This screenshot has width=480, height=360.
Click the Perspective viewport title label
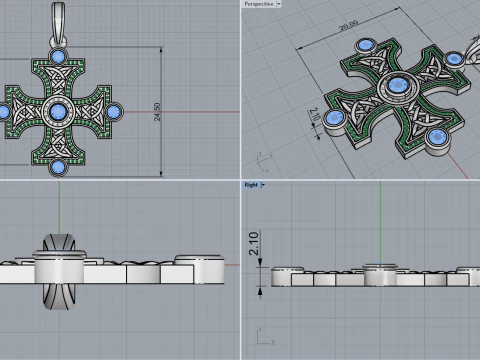click(x=259, y=4)
